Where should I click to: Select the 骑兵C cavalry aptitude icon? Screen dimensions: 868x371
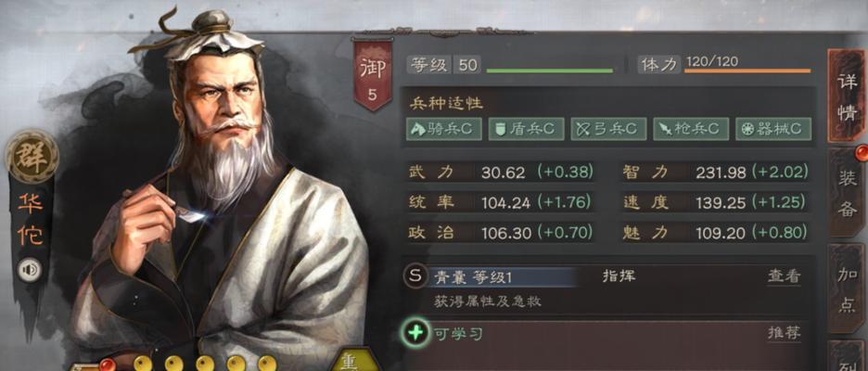444,129
